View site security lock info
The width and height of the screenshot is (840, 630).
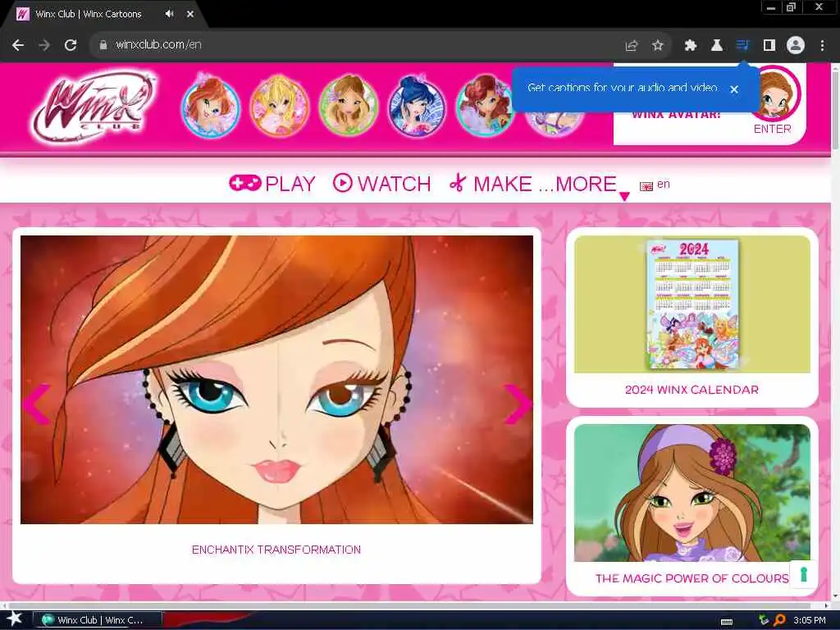(103, 45)
